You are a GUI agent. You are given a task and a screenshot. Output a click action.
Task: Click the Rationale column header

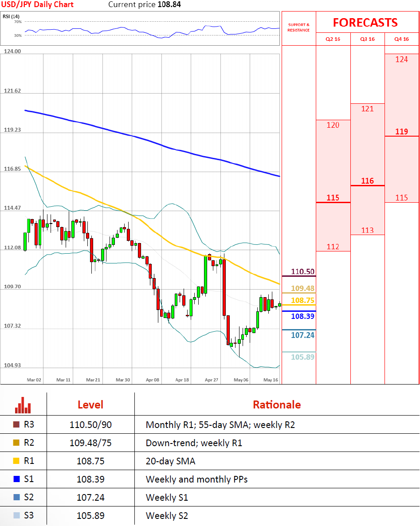point(277,404)
